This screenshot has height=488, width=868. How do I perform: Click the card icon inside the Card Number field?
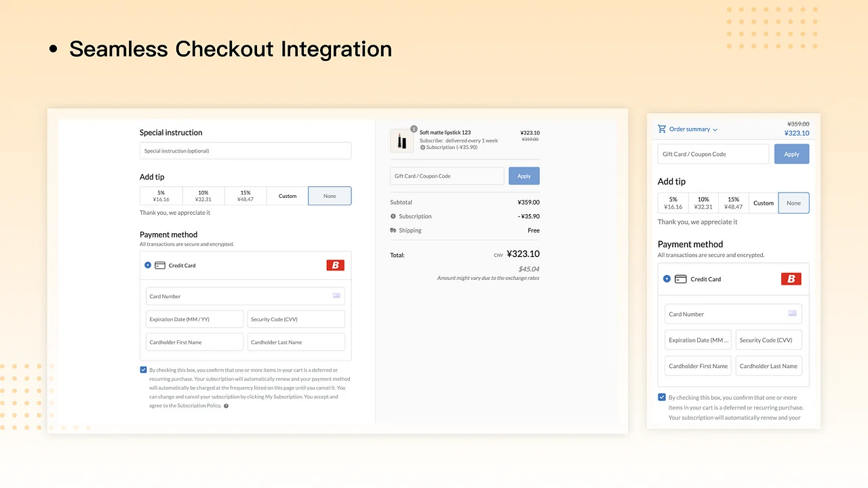coord(336,296)
